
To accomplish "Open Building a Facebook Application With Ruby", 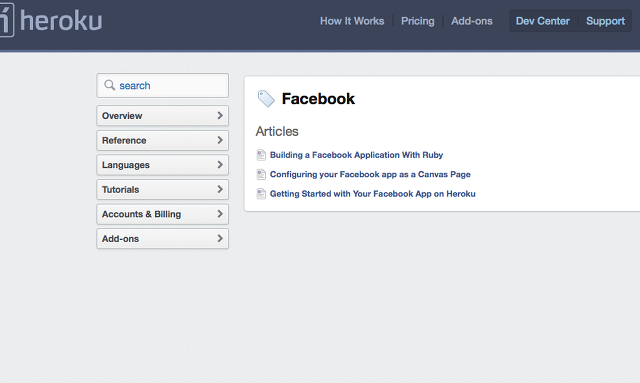I will coord(356,155).
